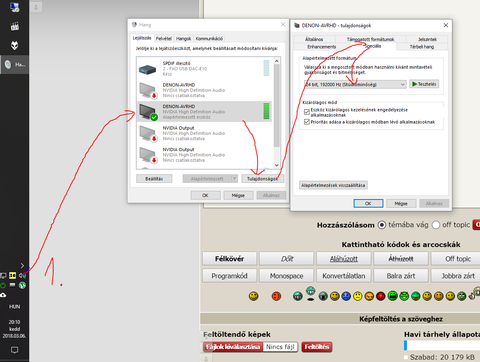Click the Konvertálatlan button
Image resolution: width=480 pixels, height=362 pixels.
(344, 276)
